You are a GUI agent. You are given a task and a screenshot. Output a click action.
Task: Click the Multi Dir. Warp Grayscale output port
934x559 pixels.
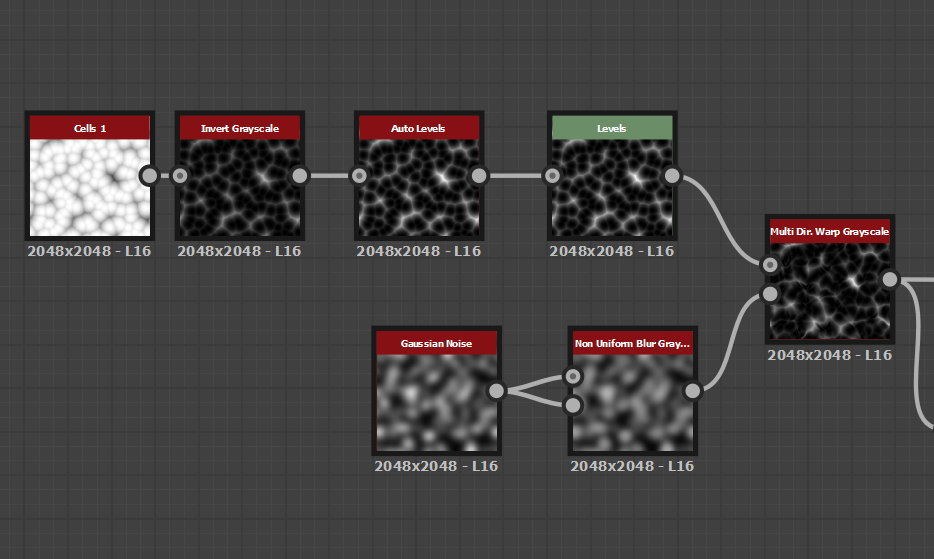pyautogui.click(x=890, y=279)
